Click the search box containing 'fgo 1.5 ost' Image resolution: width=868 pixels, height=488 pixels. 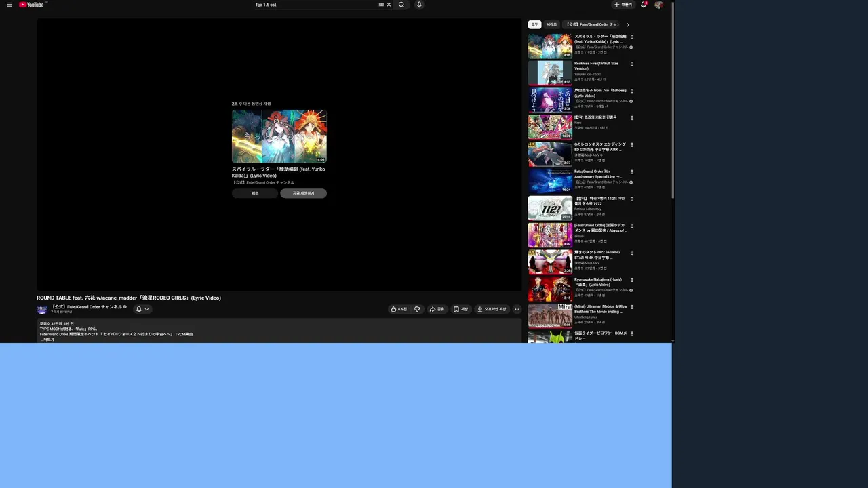click(315, 5)
